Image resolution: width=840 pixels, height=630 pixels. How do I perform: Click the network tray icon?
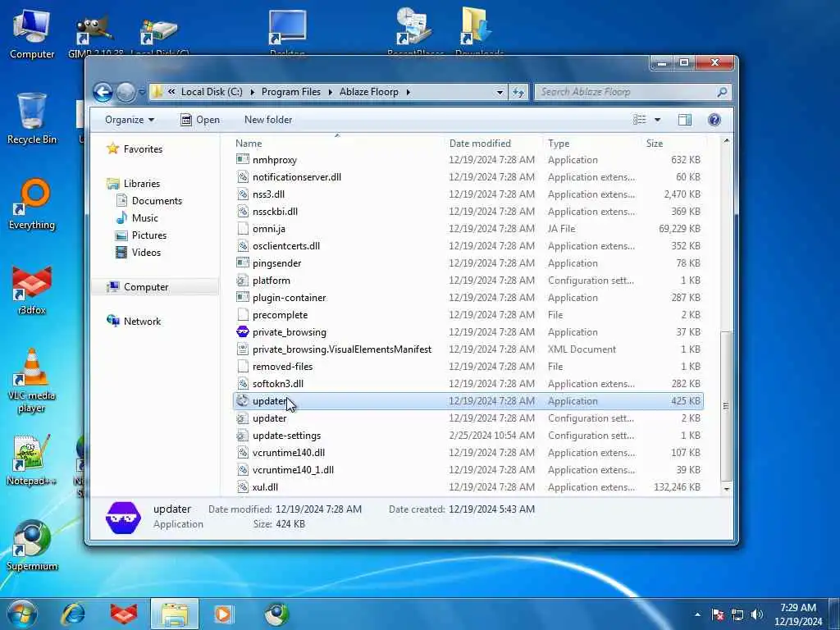click(x=737, y=614)
